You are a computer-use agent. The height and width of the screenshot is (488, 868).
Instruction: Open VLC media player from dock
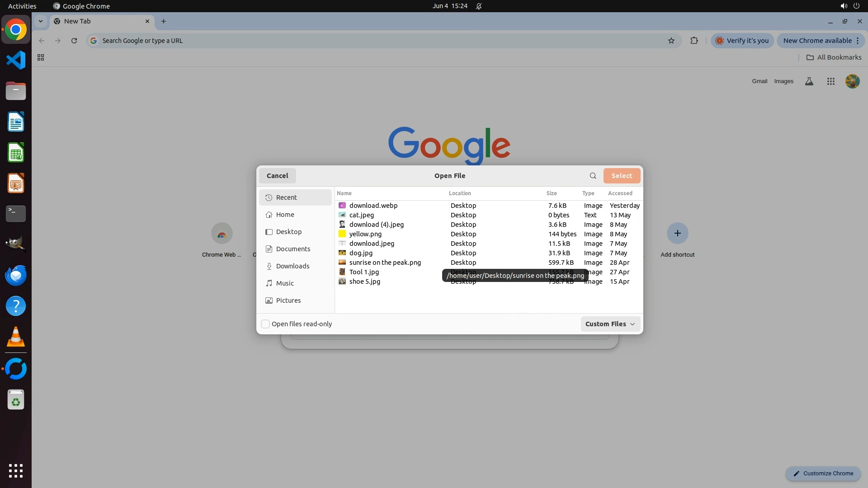[16, 337]
